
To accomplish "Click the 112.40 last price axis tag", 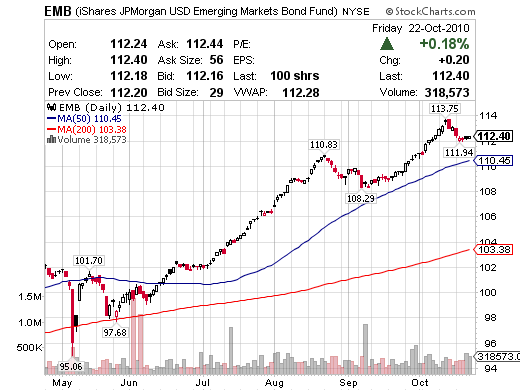I will tap(493, 136).
